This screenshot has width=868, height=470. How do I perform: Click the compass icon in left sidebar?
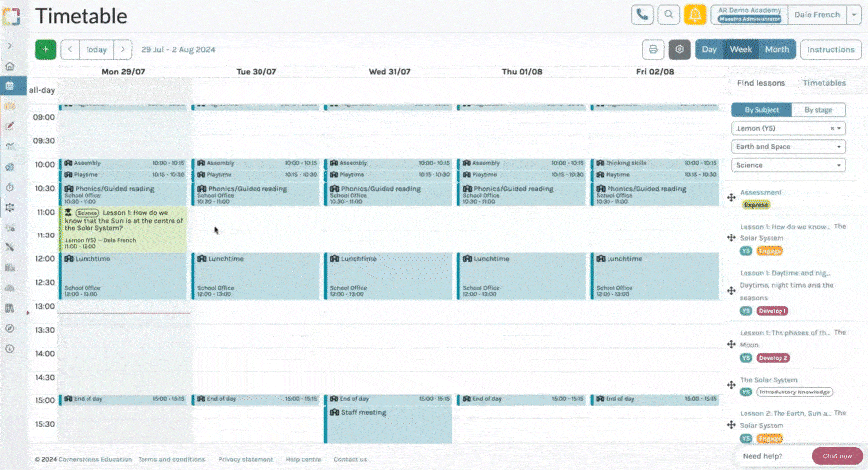click(10, 328)
